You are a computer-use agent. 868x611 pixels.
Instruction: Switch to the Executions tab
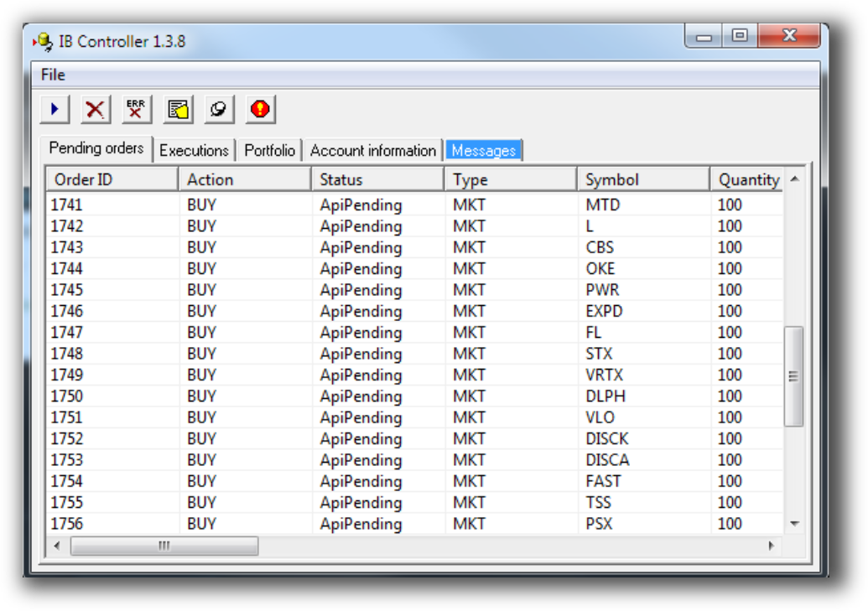click(194, 151)
